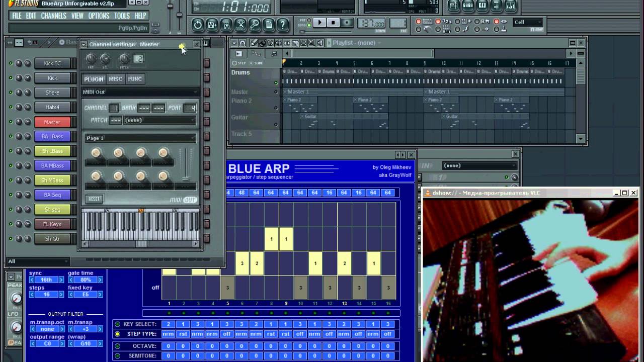The height and width of the screenshot is (362, 644).
Task: Open the CHANNELS menu
Action: tap(53, 16)
